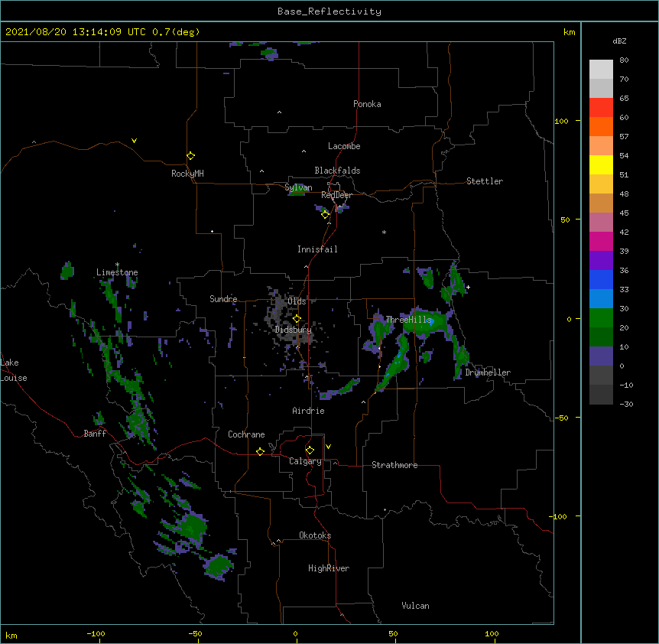This screenshot has height=644, width=659.
Task: Click the Ponoka city label
Action: coord(367,104)
